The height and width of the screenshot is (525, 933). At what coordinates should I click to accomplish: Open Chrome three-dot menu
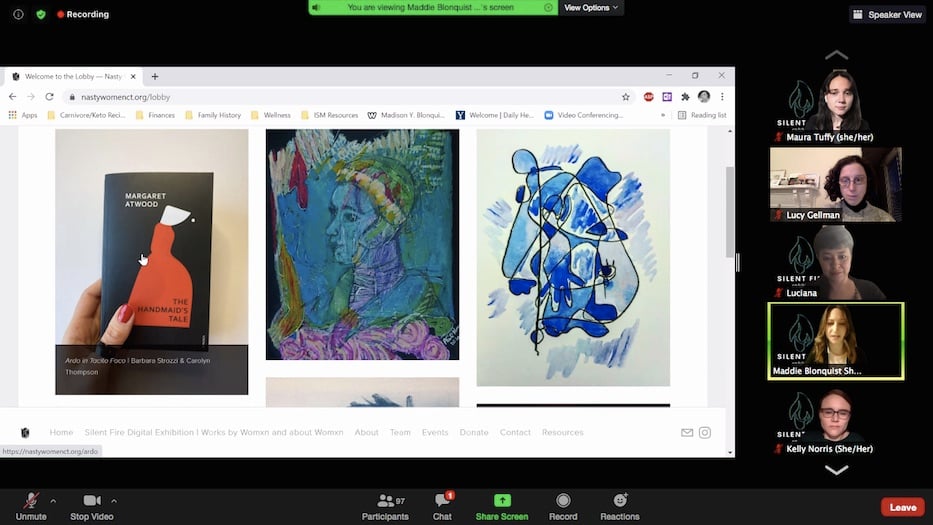(722, 96)
